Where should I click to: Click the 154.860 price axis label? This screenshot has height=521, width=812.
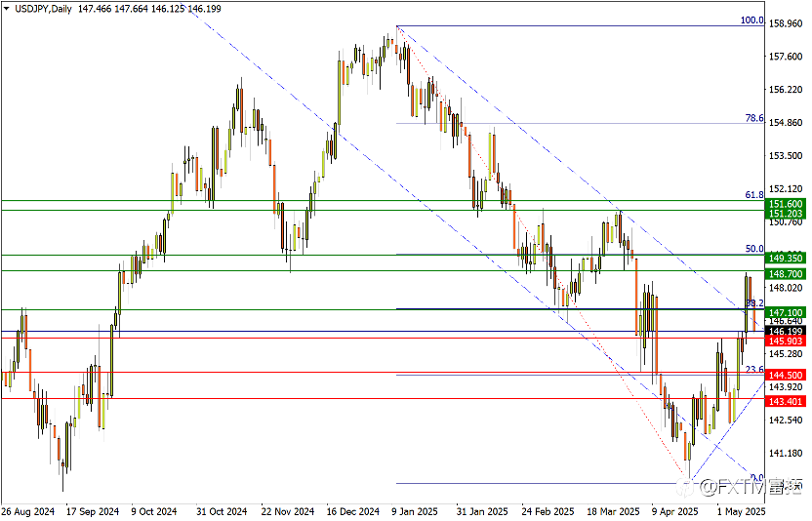point(786,123)
